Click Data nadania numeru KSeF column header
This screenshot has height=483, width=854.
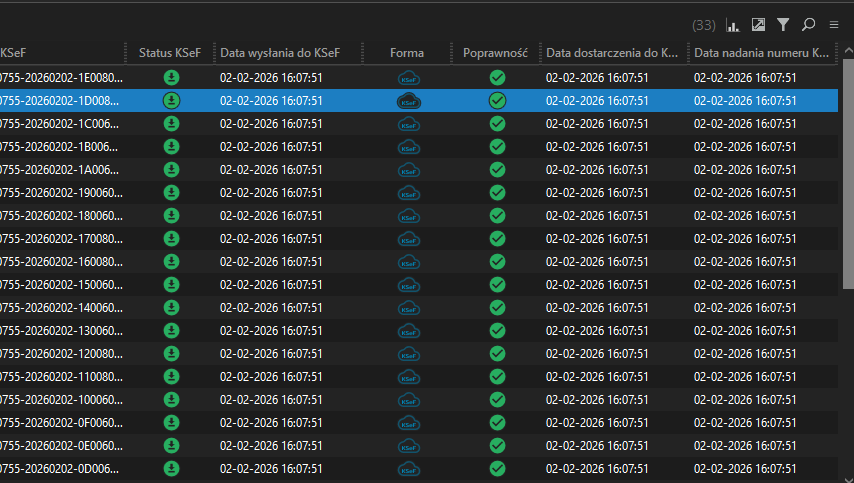point(760,53)
